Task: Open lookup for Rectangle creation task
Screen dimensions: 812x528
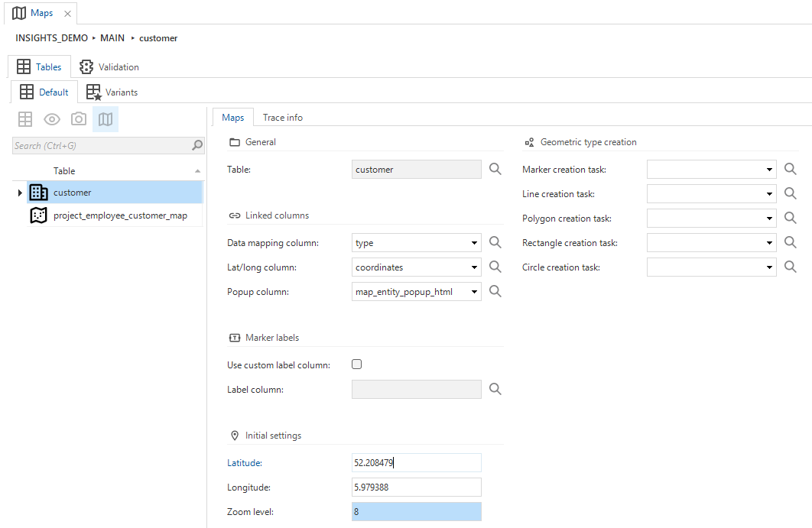Action: (x=791, y=241)
